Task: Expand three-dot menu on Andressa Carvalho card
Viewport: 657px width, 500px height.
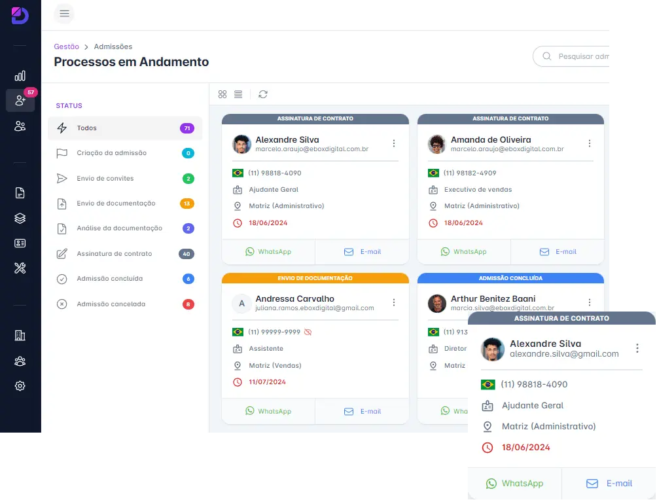Action: click(x=394, y=302)
